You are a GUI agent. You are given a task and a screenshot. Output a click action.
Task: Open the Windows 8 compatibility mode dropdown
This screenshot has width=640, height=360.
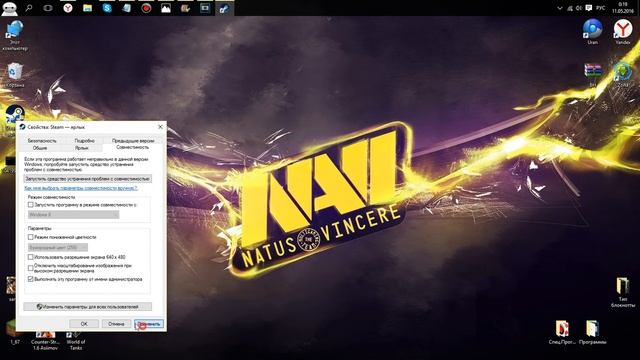73,215
